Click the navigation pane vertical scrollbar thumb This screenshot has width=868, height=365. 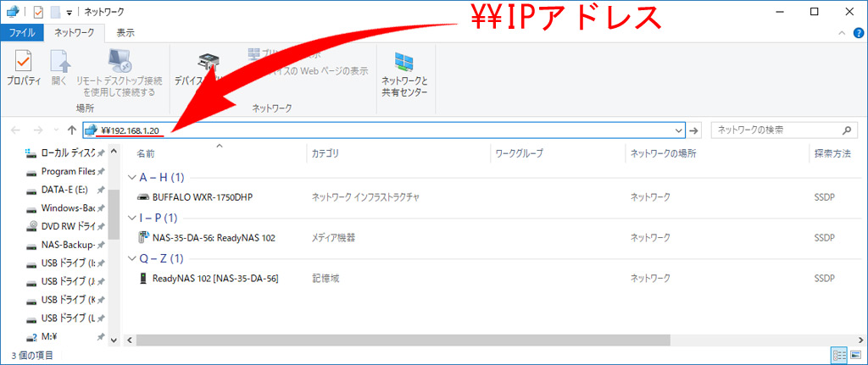click(x=114, y=214)
